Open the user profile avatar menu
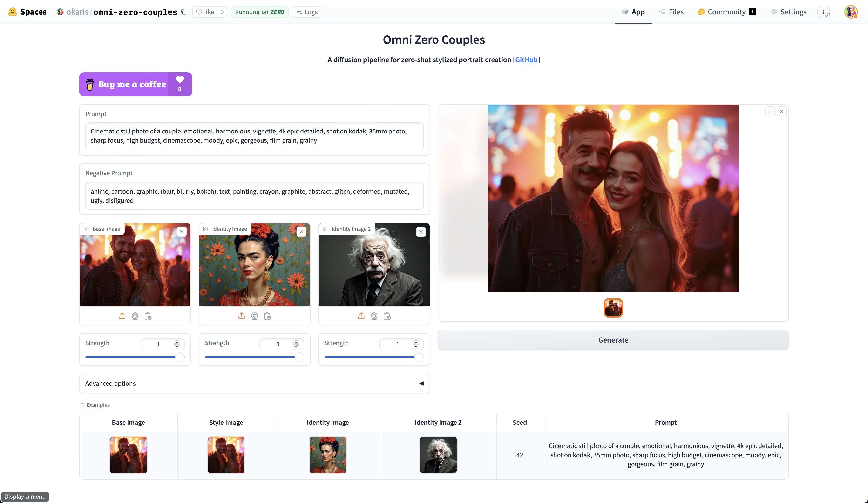The width and height of the screenshot is (868, 503). point(851,12)
